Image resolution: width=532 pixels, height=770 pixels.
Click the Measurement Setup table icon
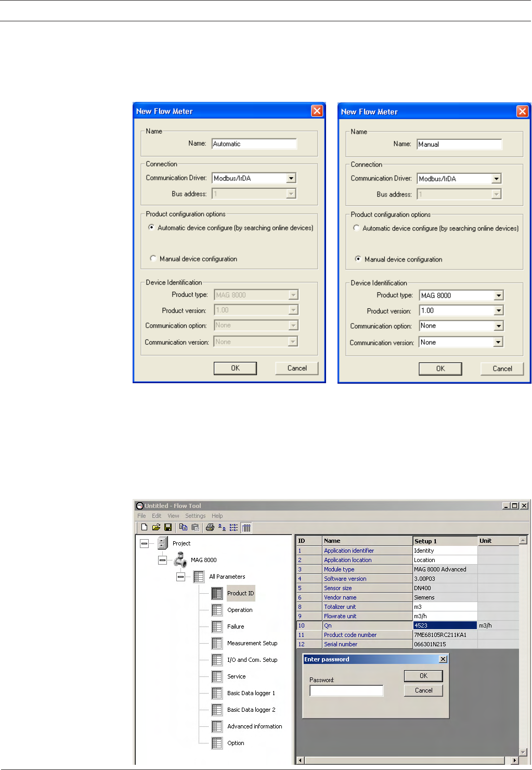pos(217,643)
